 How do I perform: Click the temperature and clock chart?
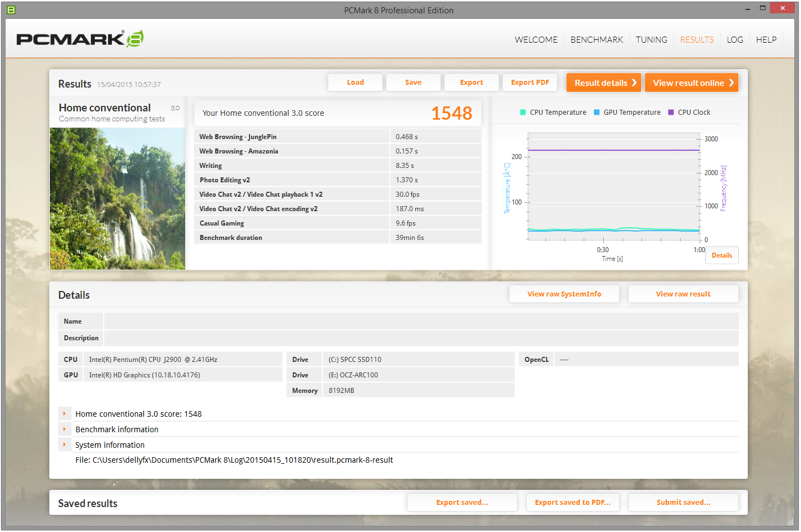pyautogui.click(x=614, y=186)
